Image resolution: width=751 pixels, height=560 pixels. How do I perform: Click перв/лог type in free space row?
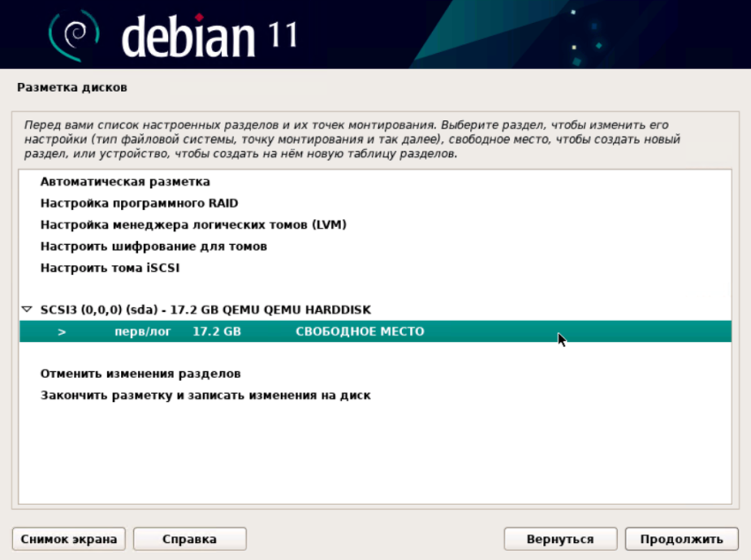tap(143, 332)
